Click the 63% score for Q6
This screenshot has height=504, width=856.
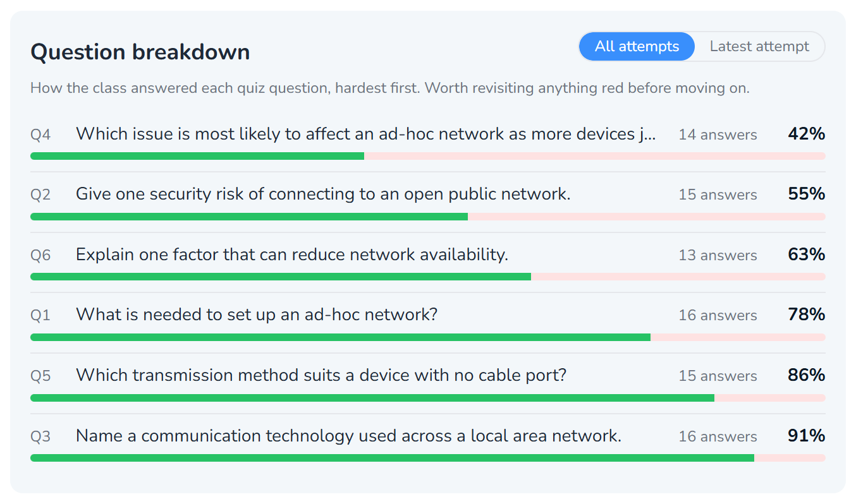(807, 255)
